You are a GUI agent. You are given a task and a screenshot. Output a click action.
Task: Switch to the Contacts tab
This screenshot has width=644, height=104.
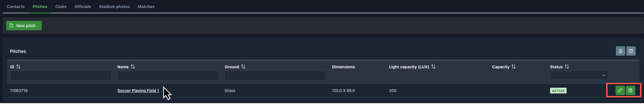(x=16, y=7)
